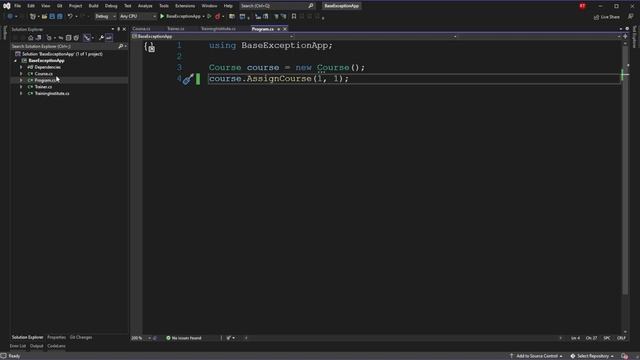This screenshot has width=640, height=360.
Task: Click the No issues found status indicator
Action: point(184,338)
